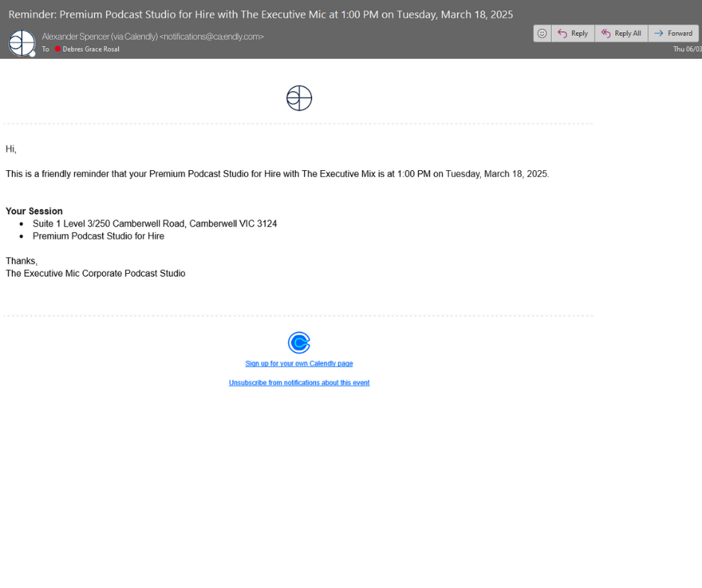Screen dimensions: 702x588
Task: Click the smiley reaction icon on toolbar
Action: pos(542,33)
